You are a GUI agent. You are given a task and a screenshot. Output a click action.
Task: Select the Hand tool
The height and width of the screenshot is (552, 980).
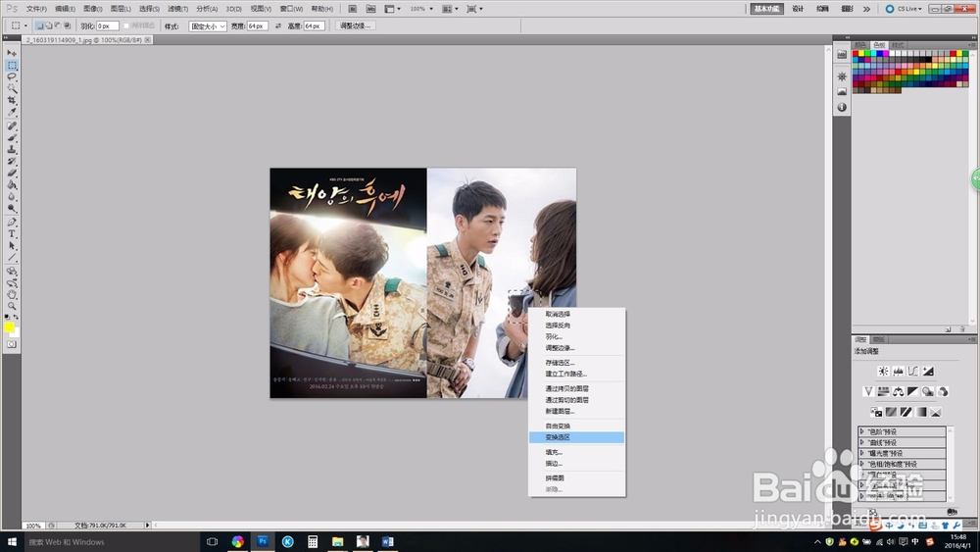[12, 295]
